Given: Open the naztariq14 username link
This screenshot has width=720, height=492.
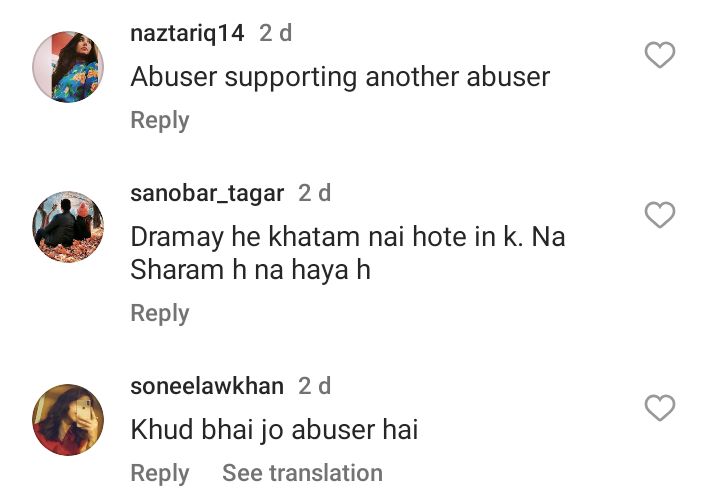Looking at the screenshot, I should 187,34.
